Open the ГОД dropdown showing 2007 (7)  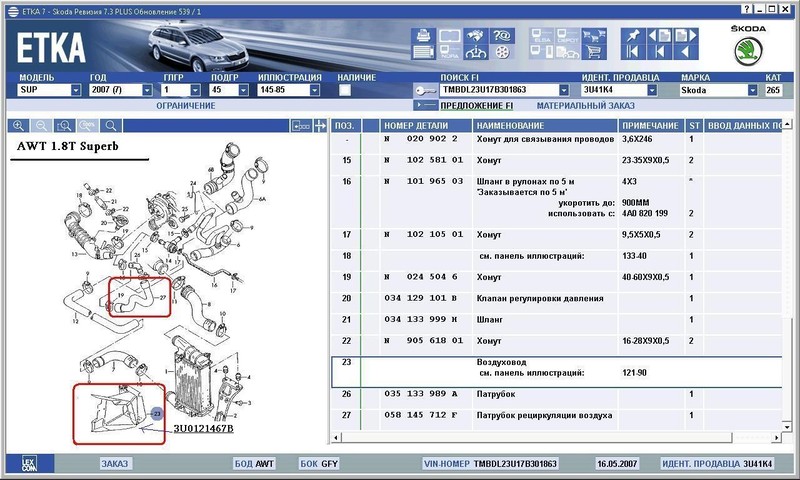tap(148, 90)
